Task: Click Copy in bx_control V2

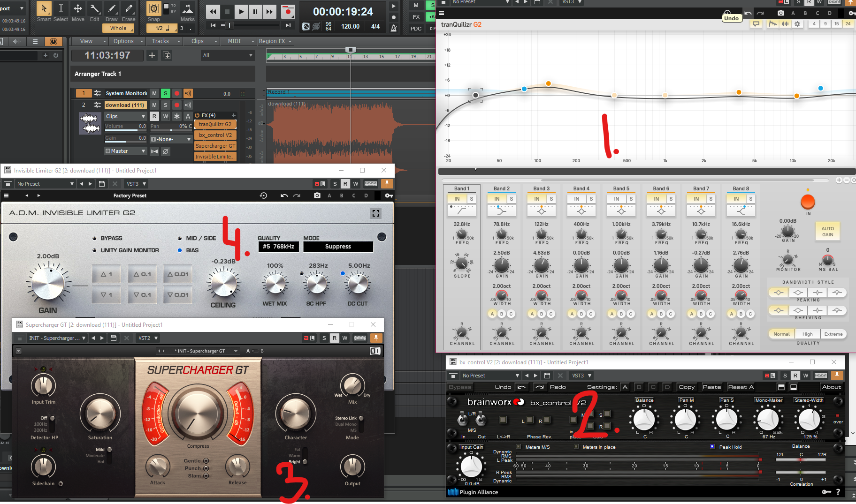Action: coord(687,387)
